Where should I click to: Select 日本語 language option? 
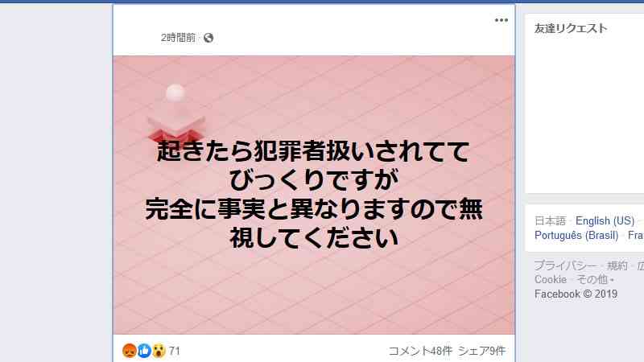(550, 220)
